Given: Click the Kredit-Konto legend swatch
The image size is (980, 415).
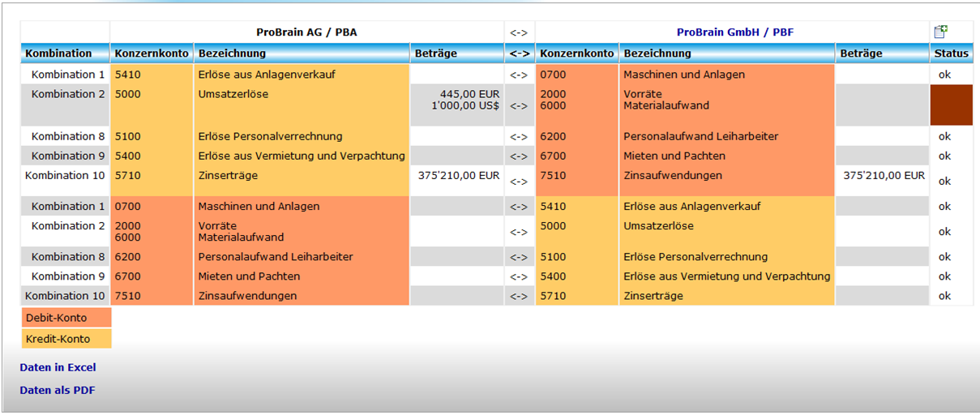Looking at the screenshot, I should [66, 339].
